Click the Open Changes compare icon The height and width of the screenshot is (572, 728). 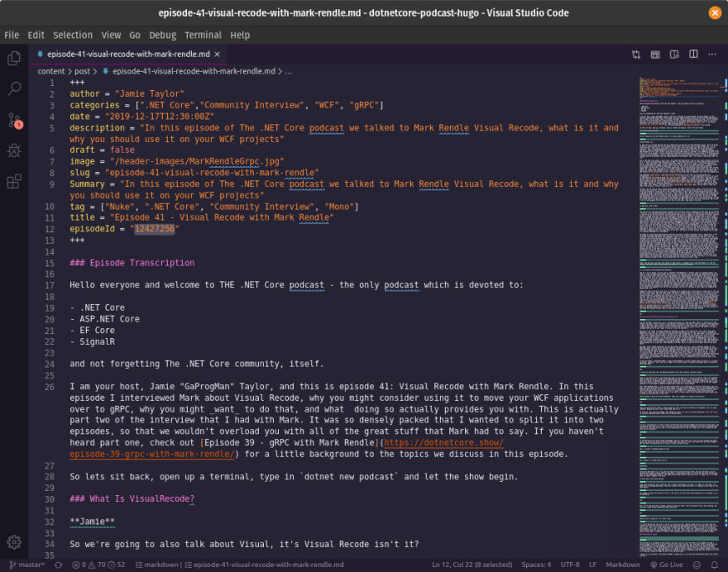pyautogui.click(x=636, y=55)
